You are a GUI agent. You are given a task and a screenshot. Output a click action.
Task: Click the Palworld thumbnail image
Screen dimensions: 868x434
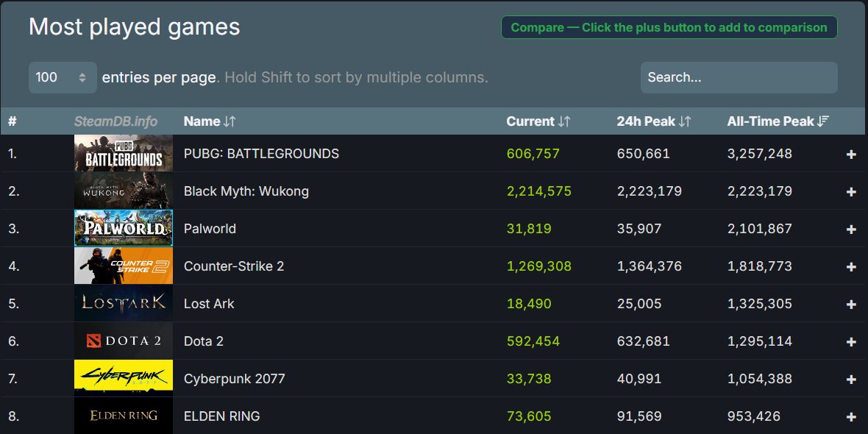point(123,229)
